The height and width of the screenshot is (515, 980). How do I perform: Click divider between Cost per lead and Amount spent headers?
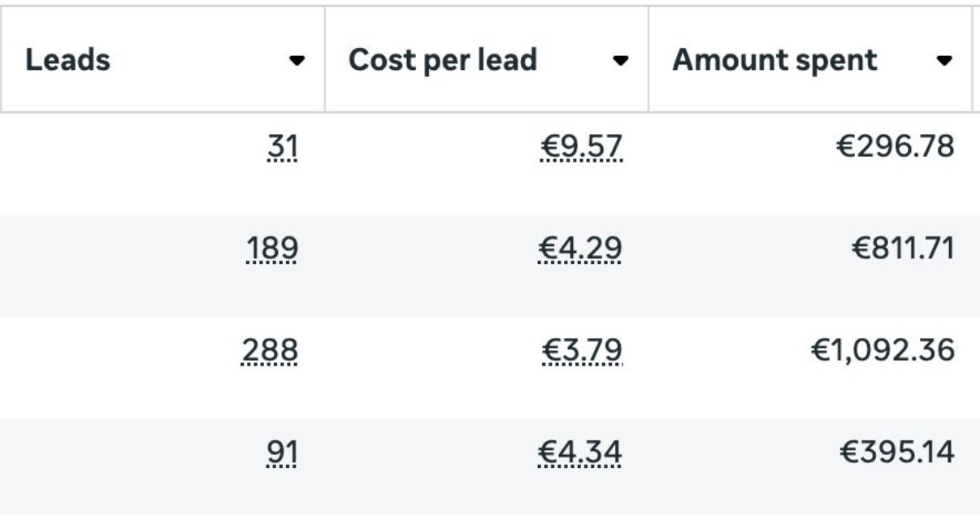point(648,59)
